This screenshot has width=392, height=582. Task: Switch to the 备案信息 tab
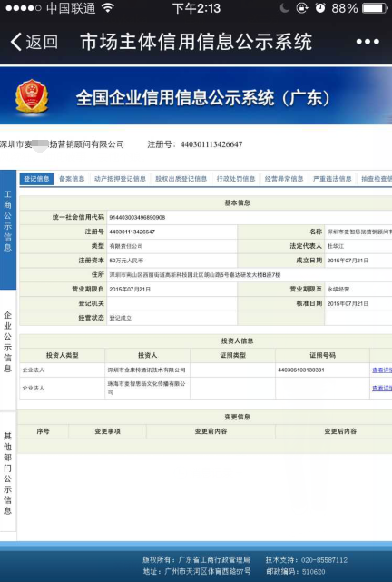coord(72,179)
